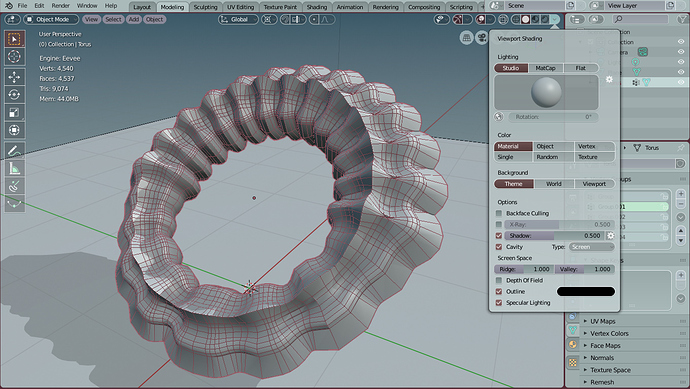Expand the Texture Space panel
The width and height of the screenshot is (690, 389).
tap(610, 370)
